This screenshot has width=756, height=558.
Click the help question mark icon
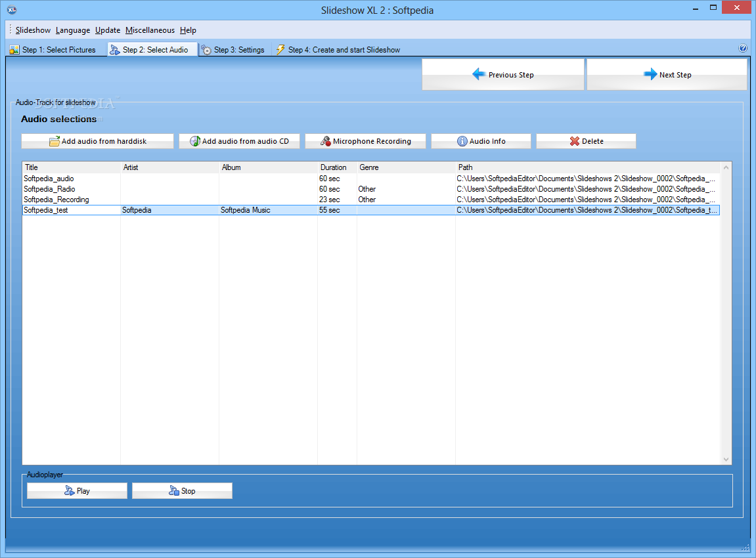pyautogui.click(x=742, y=48)
